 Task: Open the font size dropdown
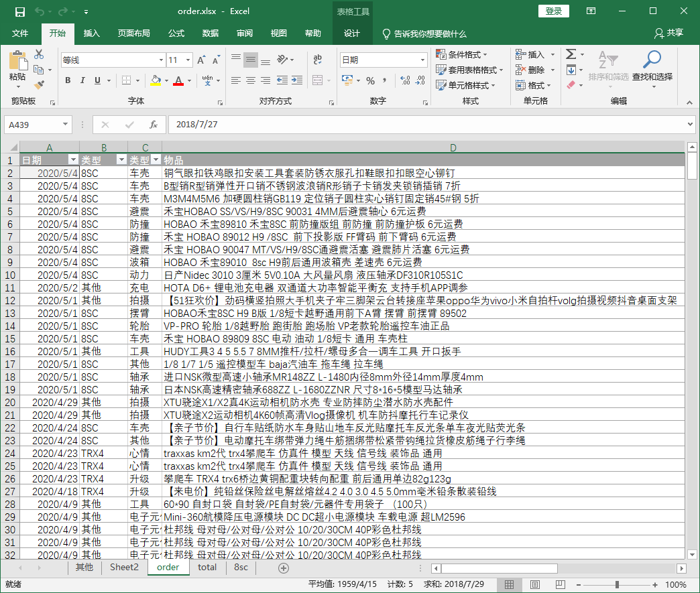click(x=188, y=60)
